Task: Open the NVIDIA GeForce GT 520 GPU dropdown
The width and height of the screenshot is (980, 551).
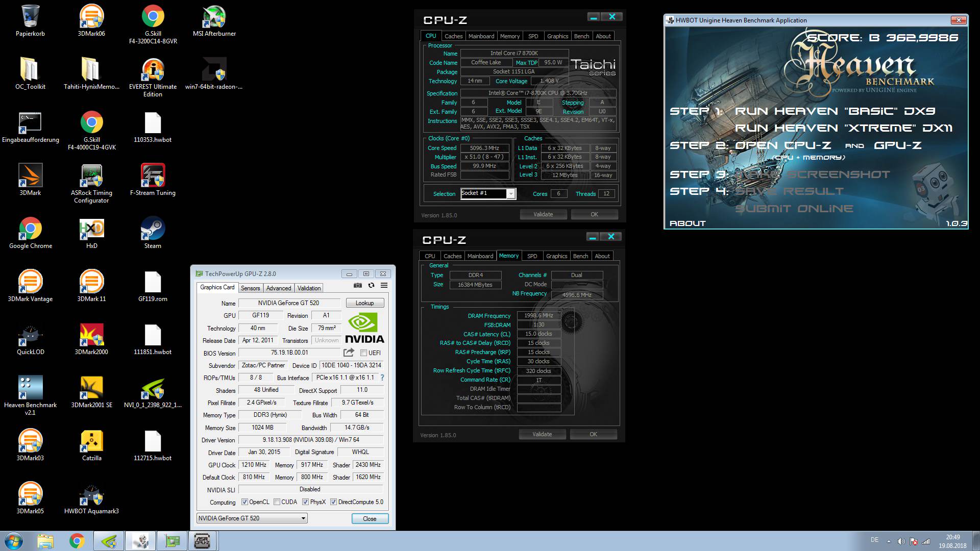Action: coord(252,518)
